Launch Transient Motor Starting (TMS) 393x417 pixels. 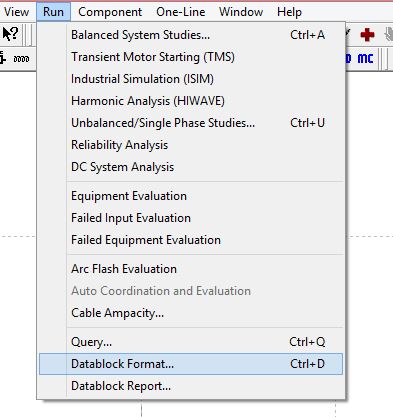tap(191, 57)
